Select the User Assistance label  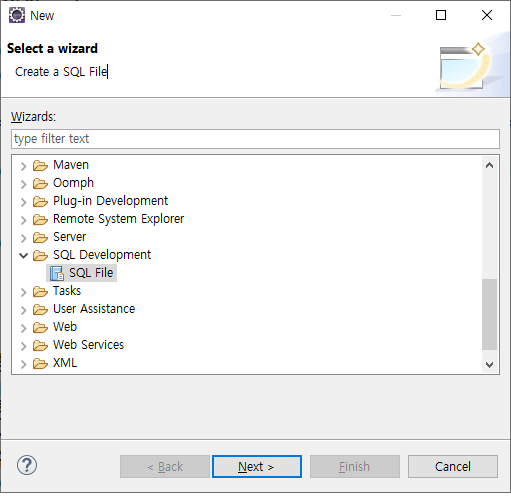94,309
